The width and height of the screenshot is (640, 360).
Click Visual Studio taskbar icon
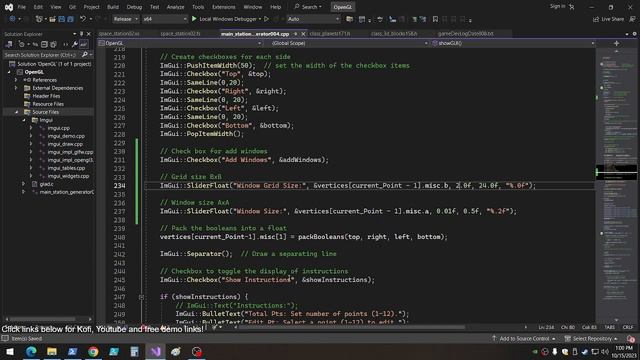[x=155, y=351]
